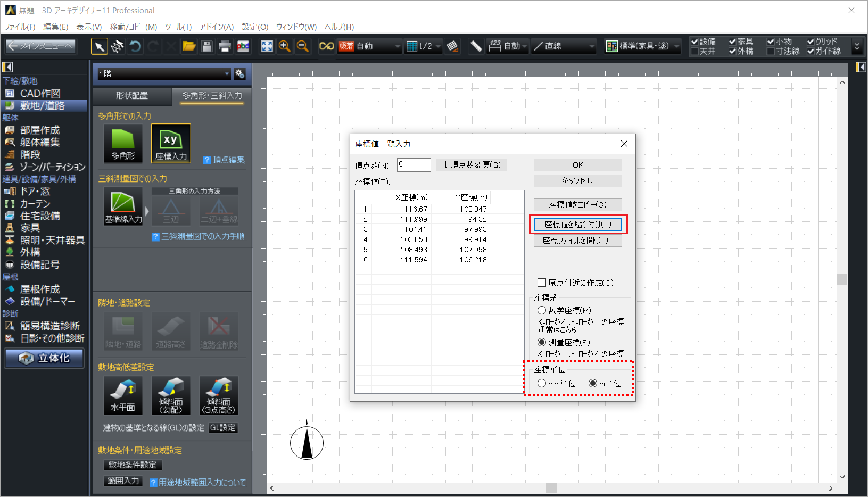Viewport: 868px width, 497px height.
Task: Open the ファイル(F) menu
Action: [20, 27]
